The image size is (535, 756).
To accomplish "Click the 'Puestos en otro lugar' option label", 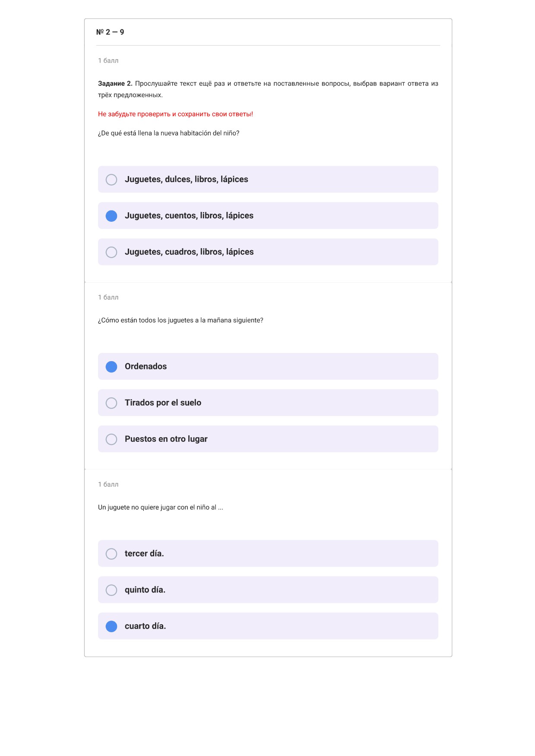I will click(166, 439).
